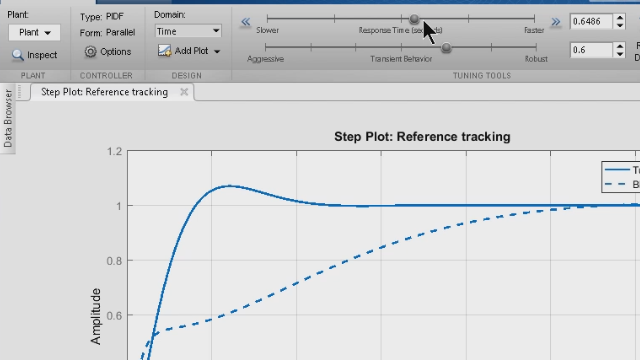Screen dimensions: 640x360
Task: Click the Add Plot icon
Action: click(164, 51)
